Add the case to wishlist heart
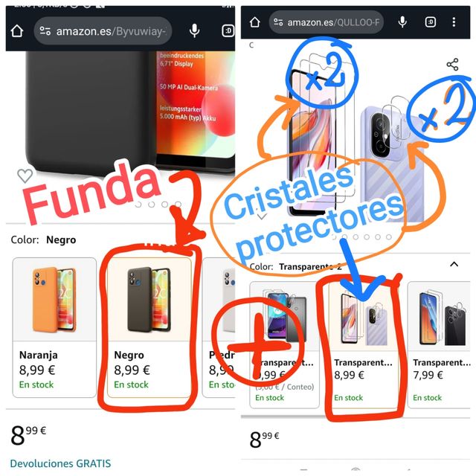The image size is (476, 476). [25, 176]
